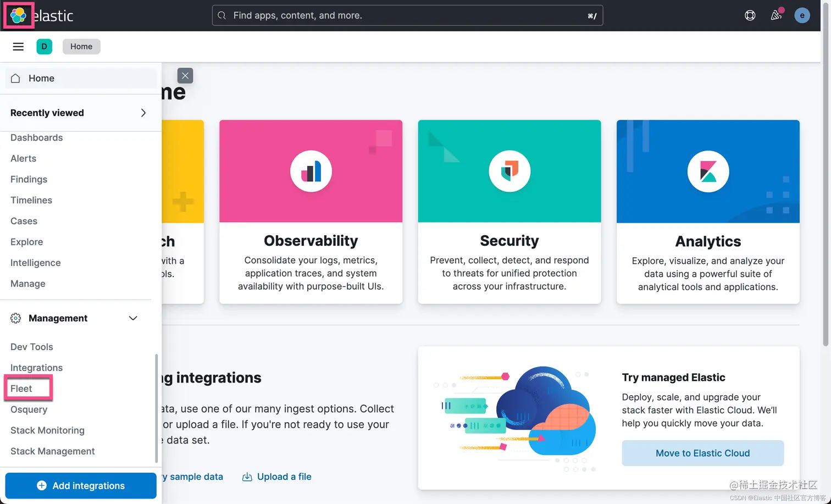This screenshot has height=504, width=831.
Task: Click the sidebar navigation scrollbar
Action: [156, 408]
